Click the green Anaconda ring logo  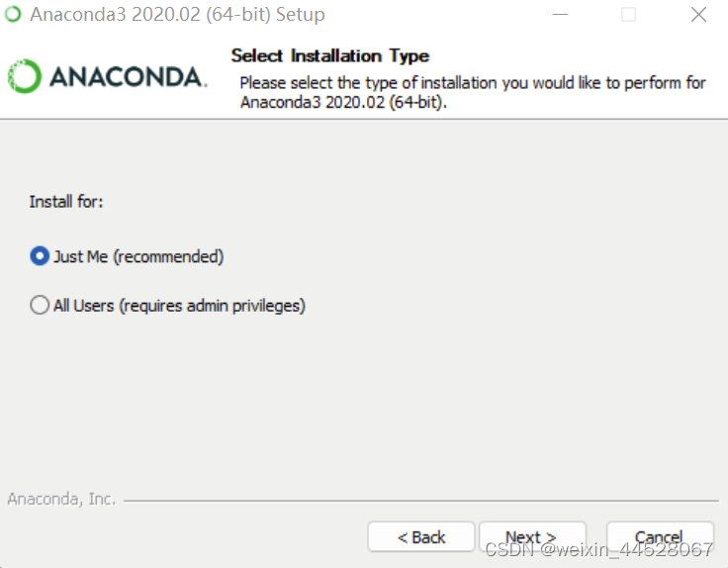point(25,76)
